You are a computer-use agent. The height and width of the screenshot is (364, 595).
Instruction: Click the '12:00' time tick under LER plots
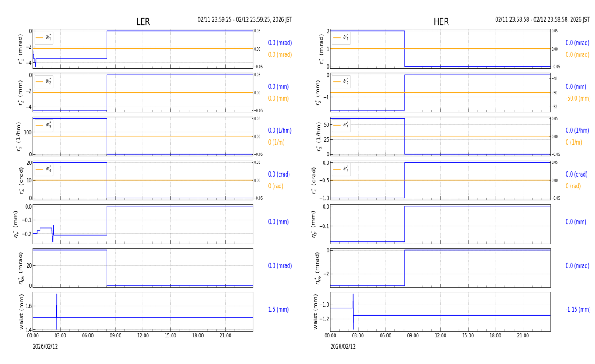click(143, 336)
